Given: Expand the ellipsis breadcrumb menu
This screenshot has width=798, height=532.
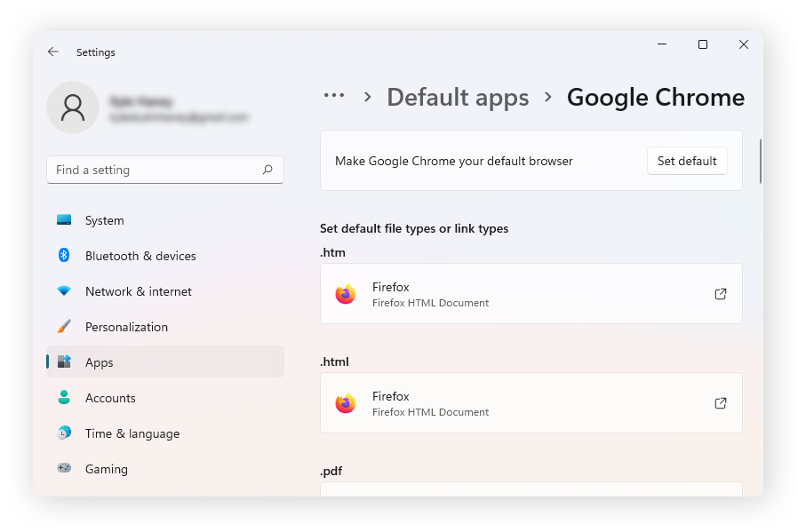Looking at the screenshot, I should point(333,97).
